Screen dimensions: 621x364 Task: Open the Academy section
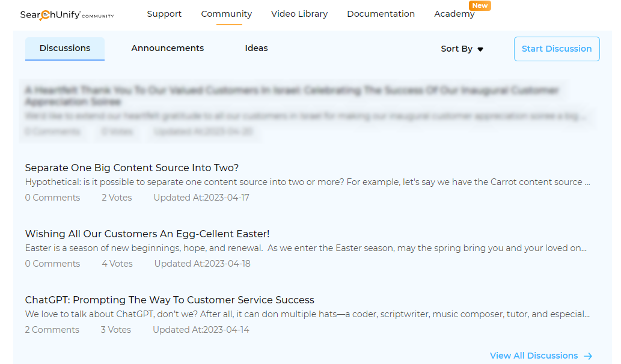coord(454,14)
